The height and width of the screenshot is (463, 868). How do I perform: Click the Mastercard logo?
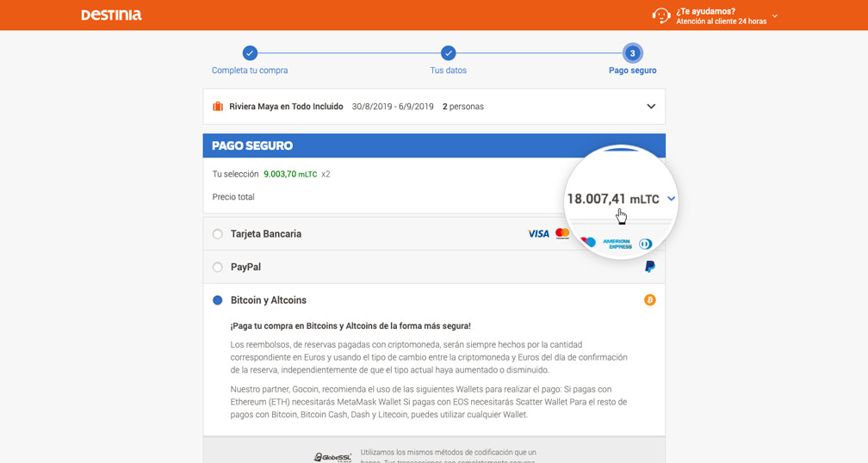[562, 233]
